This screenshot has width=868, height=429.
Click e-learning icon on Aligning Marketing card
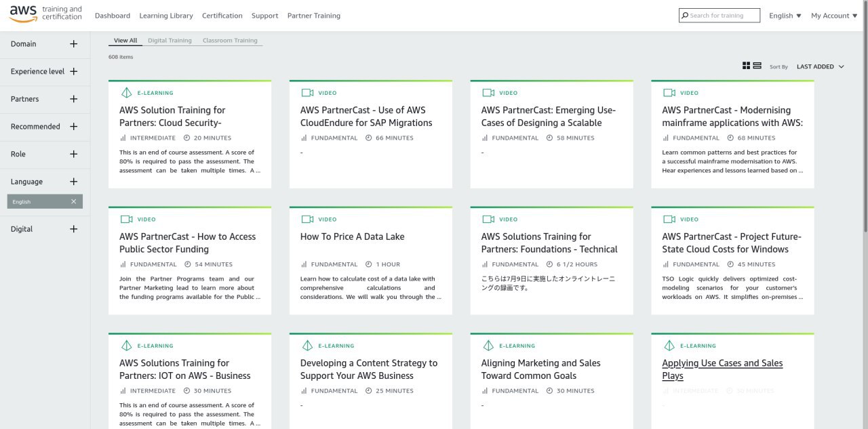(488, 346)
